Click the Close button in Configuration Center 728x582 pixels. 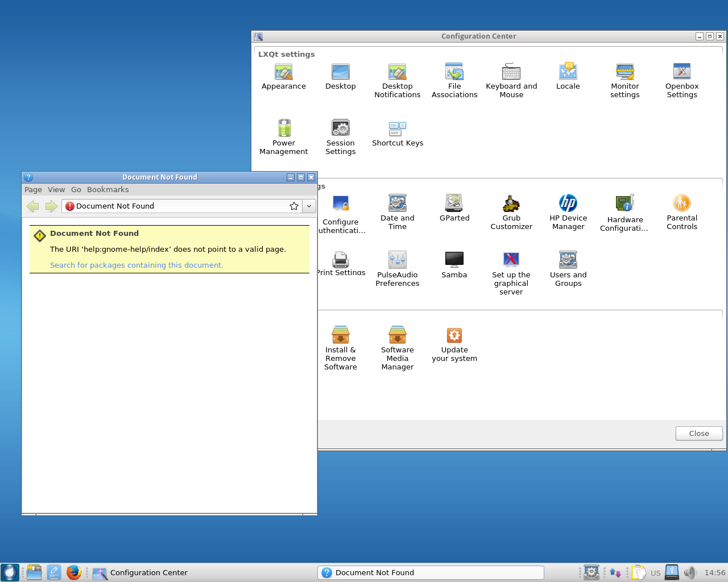pyautogui.click(x=699, y=433)
